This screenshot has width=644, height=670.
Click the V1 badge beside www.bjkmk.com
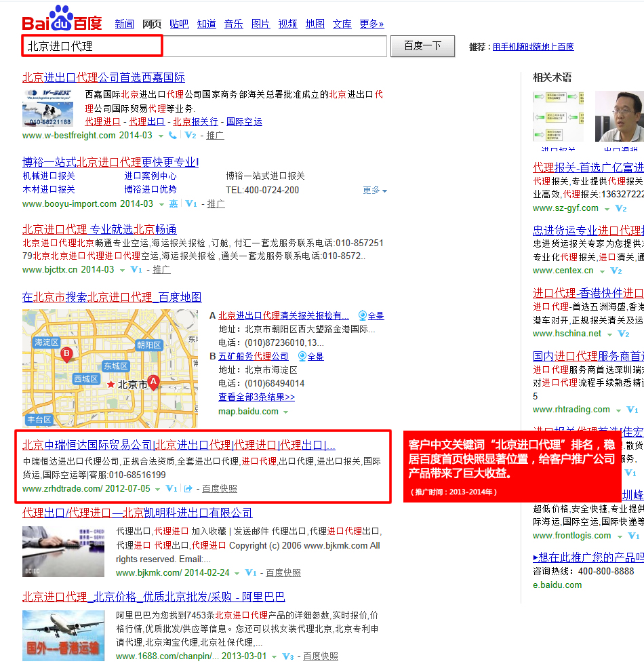(251, 572)
